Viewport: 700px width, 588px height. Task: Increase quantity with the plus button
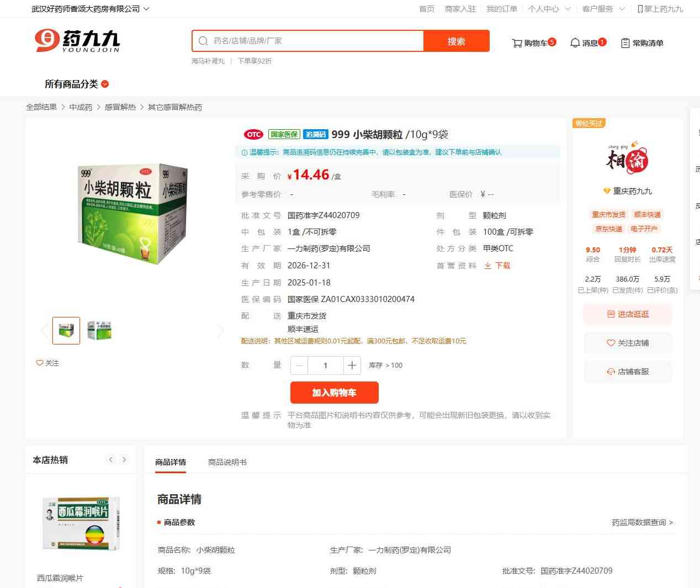coord(352,365)
